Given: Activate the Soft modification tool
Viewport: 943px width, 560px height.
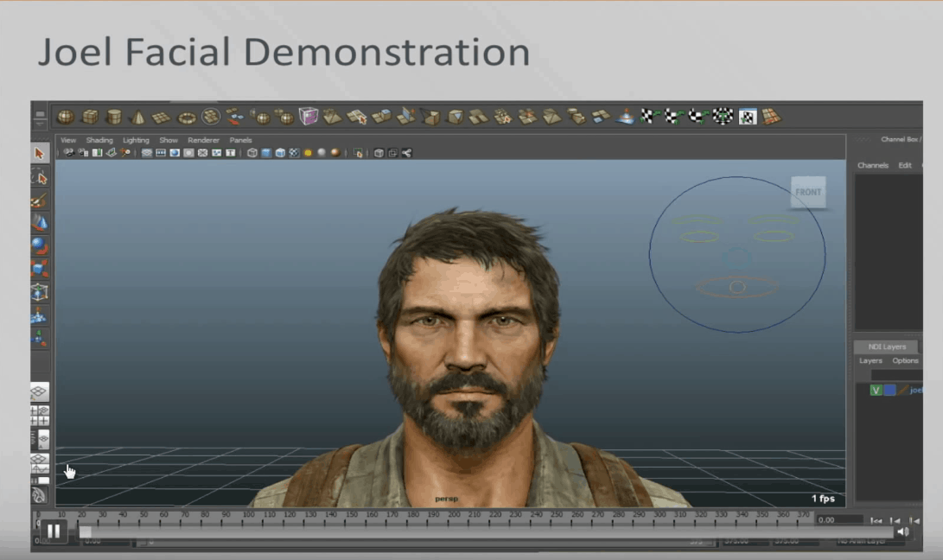Looking at the screenshot, I should coord(40,315).
